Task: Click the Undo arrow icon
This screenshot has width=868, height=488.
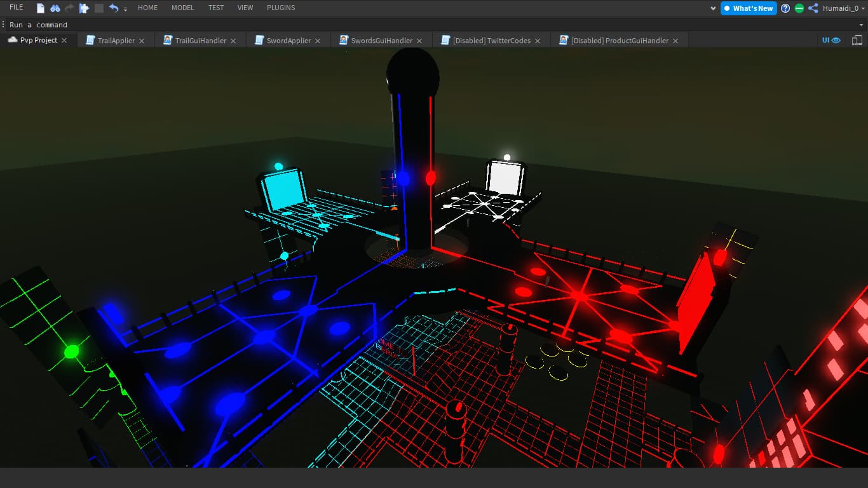Action: [114, 8]
